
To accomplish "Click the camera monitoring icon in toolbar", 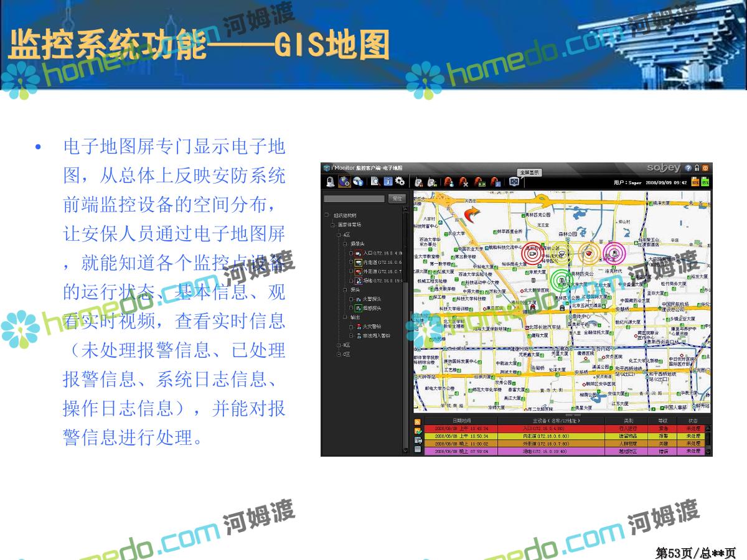I will (330, 182).
